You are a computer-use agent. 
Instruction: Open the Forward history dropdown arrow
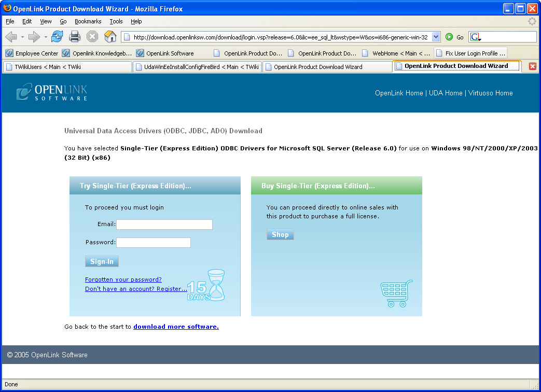pos(46,37)
